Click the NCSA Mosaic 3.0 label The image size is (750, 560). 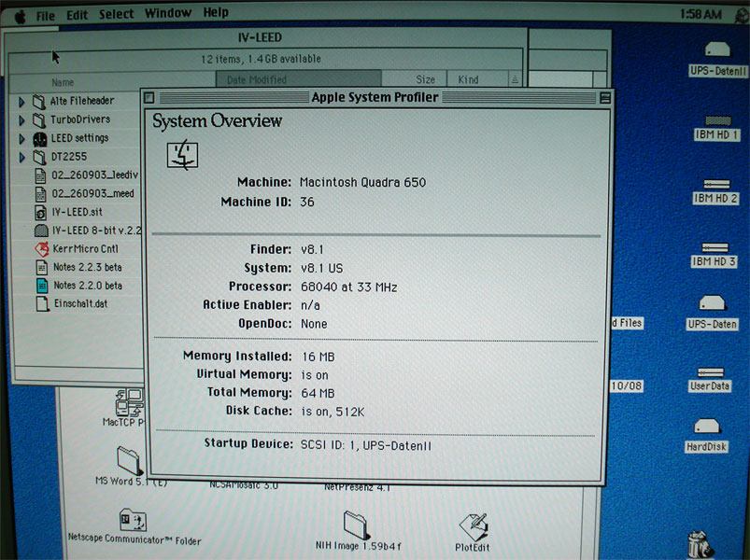coord(244,485)
